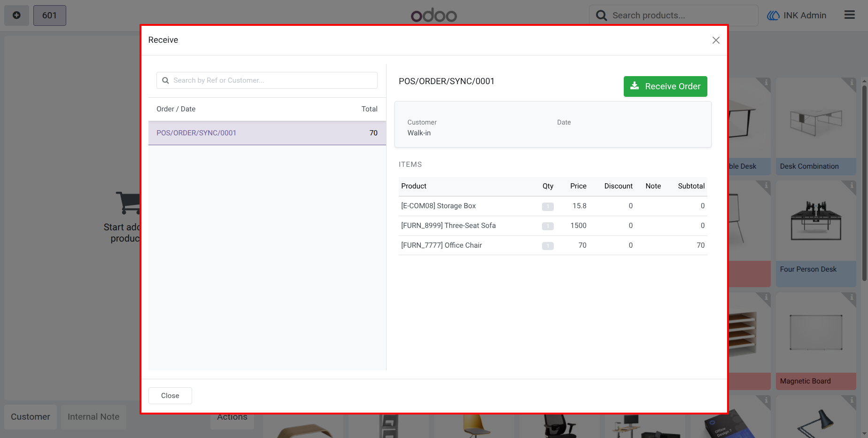Click the Order / Date column header

[176, 109]
